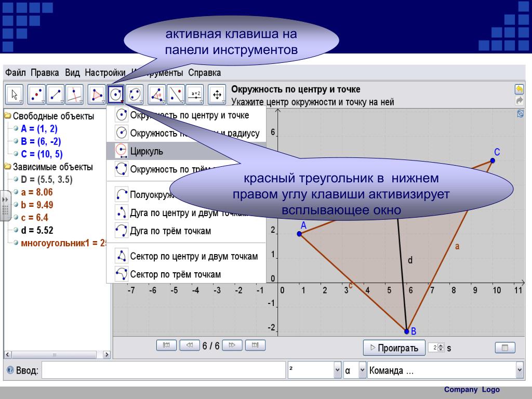Jump to first construction step

pyautogui.click(x=166, y=345)
